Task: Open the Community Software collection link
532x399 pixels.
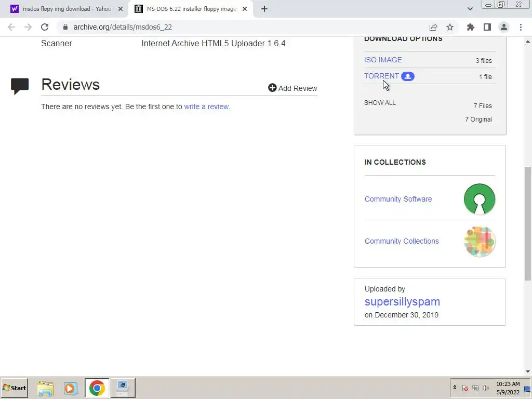Action: click(x=398, y=199)
